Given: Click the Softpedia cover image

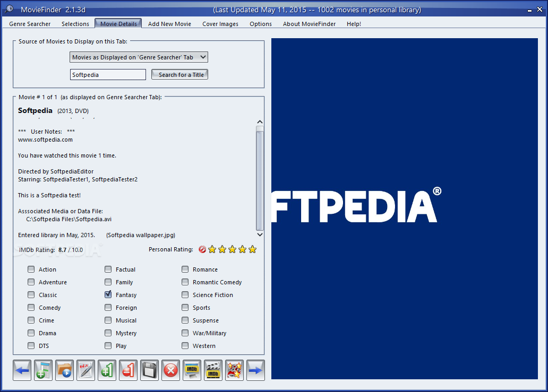Looking at the screenshot, I should click(x=404, y=208).
